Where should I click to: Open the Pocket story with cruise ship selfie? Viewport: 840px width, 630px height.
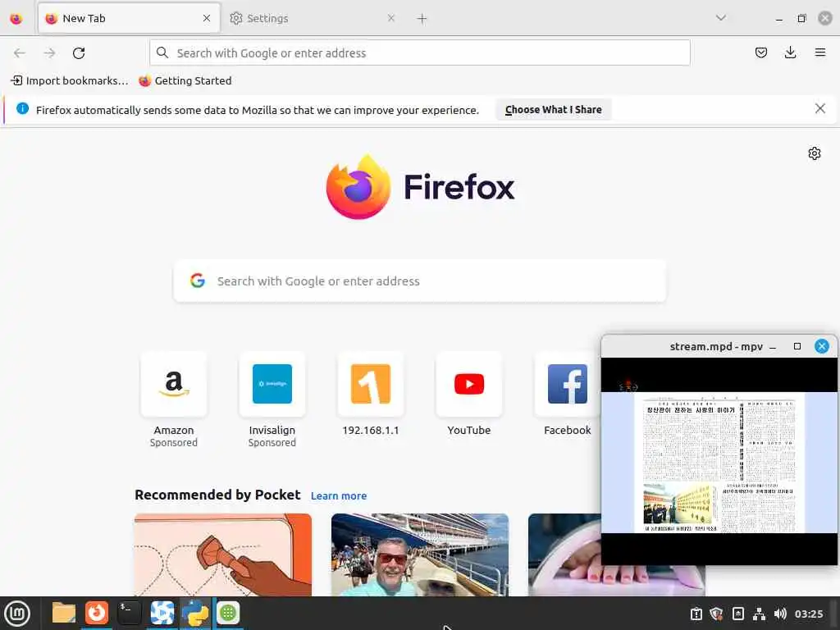(420, 555)
